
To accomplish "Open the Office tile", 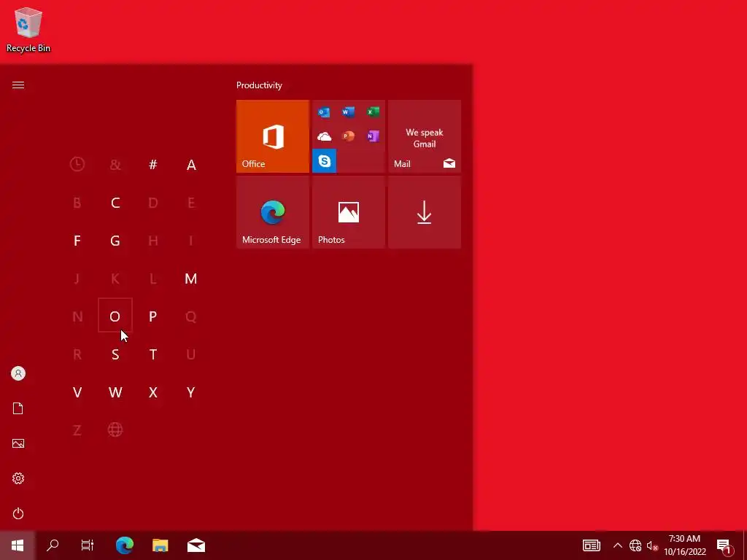I will tap(273, 136).
